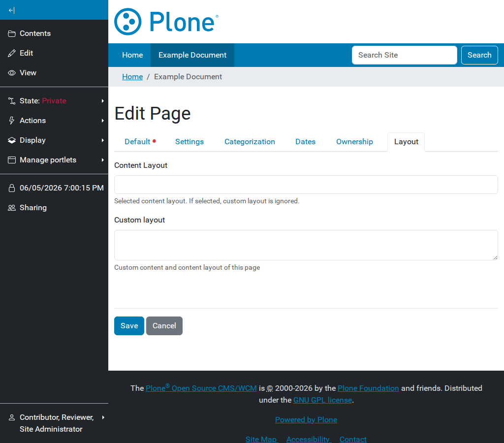Expand the Actions submenu arrow
Screen dimensions: 504x443
point(102,121)
